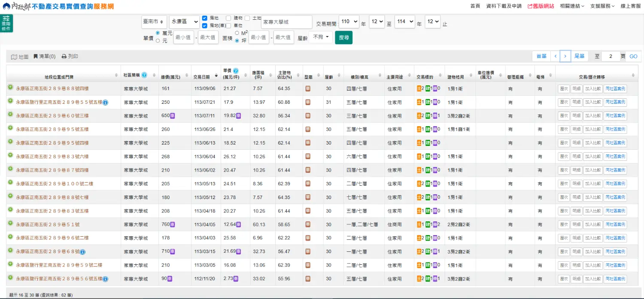The image size is (644, 299).
Task: Go to next page with right arrow
Action: [x=565, y=56]
